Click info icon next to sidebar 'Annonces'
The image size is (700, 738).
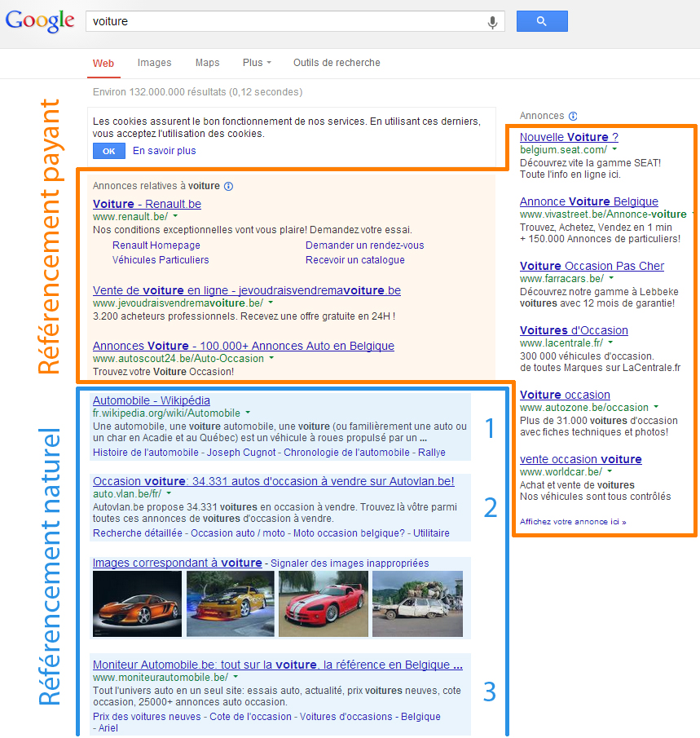coord(573,116)
